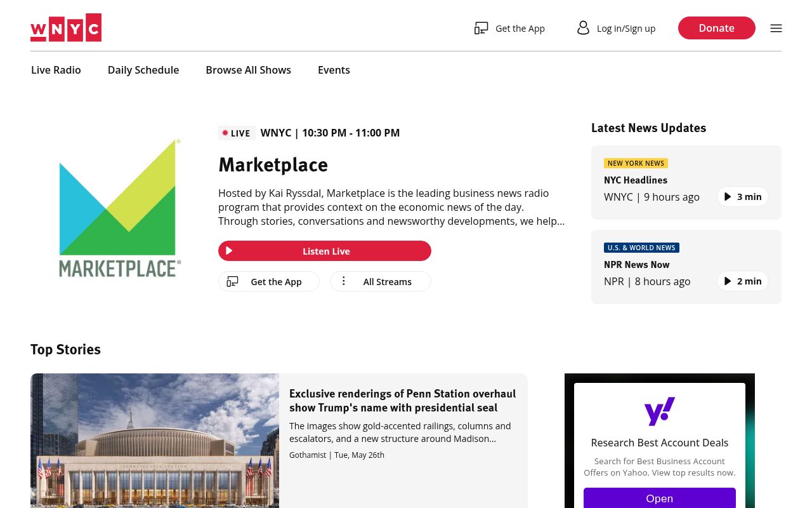Open the Live Radio menu item

(56, 70)
